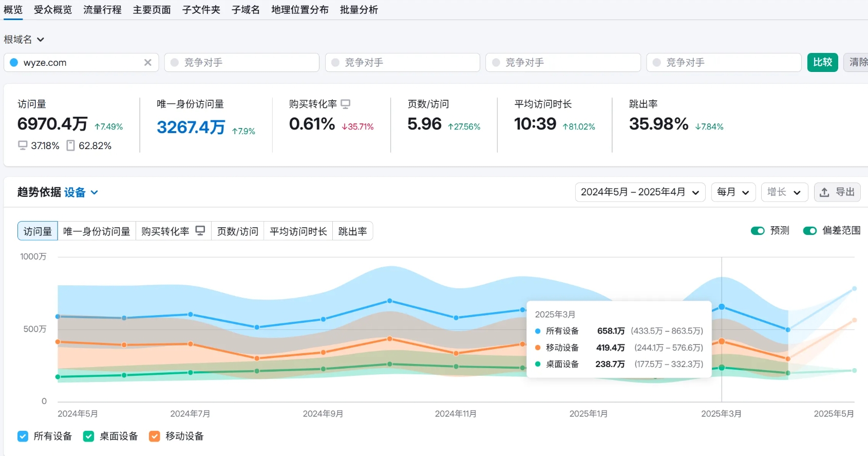Click the 导出 export button
The width and height of the screenshot is (868, 456).
[x=837, y=192]
